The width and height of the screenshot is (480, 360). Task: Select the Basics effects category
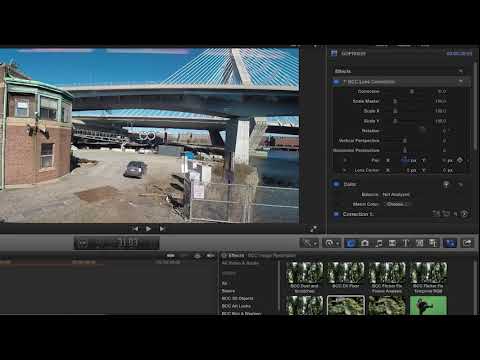228,291
